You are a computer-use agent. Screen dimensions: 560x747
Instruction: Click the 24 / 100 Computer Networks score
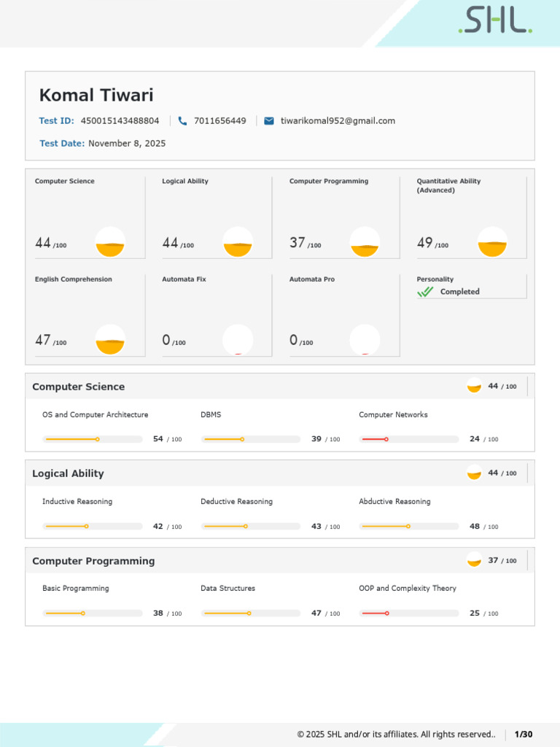pos(484,438)
